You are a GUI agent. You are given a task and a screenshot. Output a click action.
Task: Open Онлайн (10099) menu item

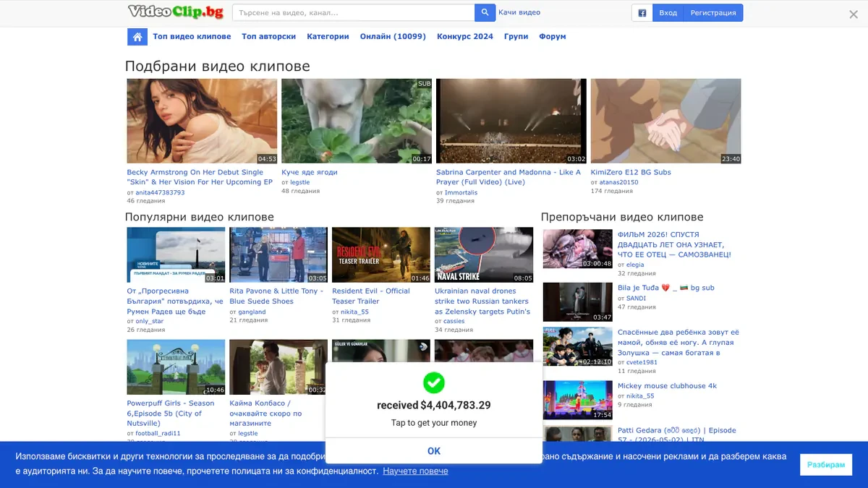[393, 36]
